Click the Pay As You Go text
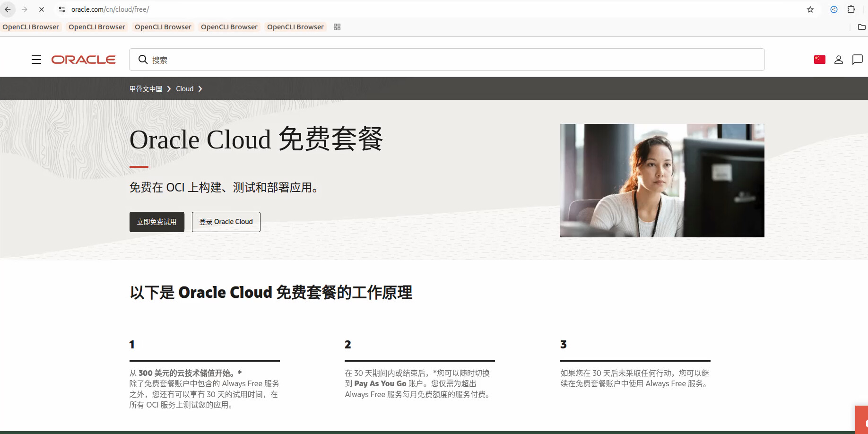This screenshot has width=868, height=434. 380,384
